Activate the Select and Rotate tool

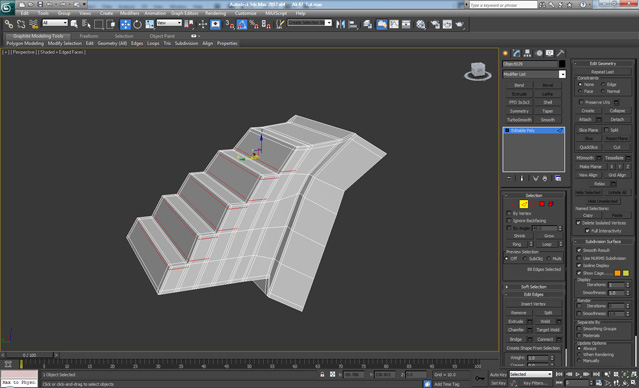(137, 24)
